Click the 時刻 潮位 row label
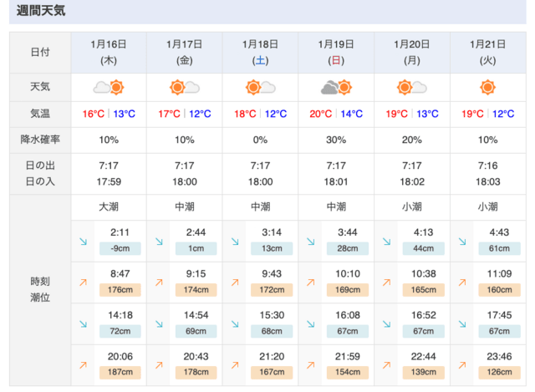Screen dimensions: 535x392 pyautogui.click(x=40, y=290)
